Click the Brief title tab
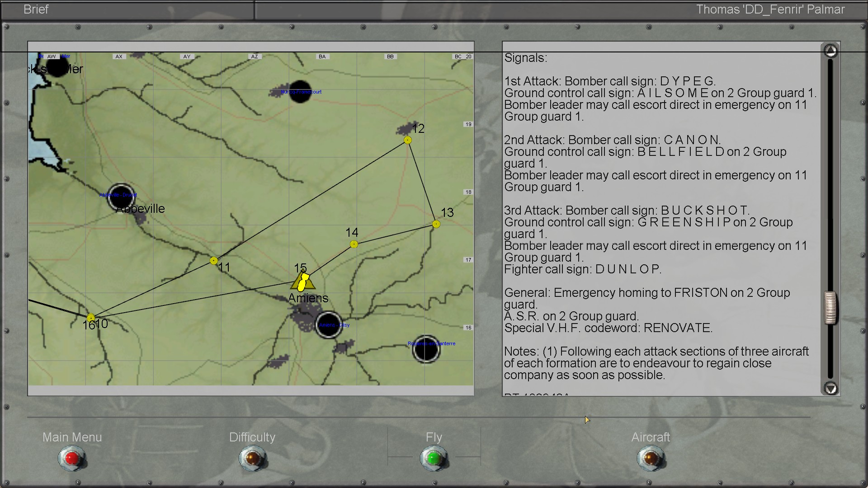 pos(36,9)
